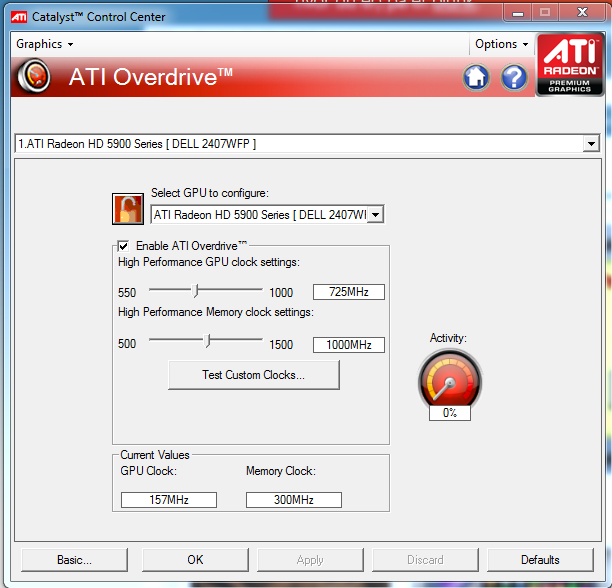Click the GPU clock slider handle
This screenshot has height=588, width=612.
(196, 291)
